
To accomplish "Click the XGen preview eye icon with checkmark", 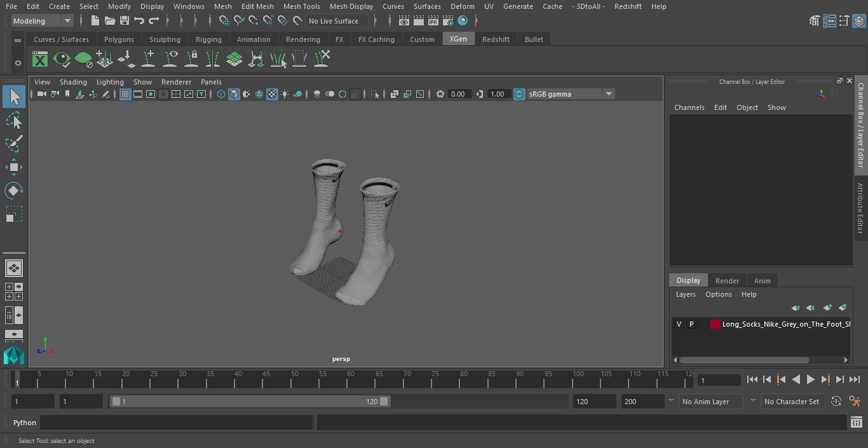I will 62,60.
